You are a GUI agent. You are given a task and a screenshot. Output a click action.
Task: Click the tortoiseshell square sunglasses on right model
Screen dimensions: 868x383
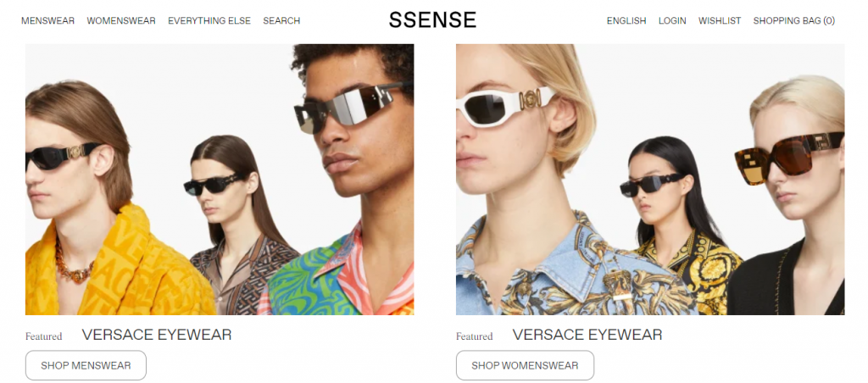(x=787, y=156)
